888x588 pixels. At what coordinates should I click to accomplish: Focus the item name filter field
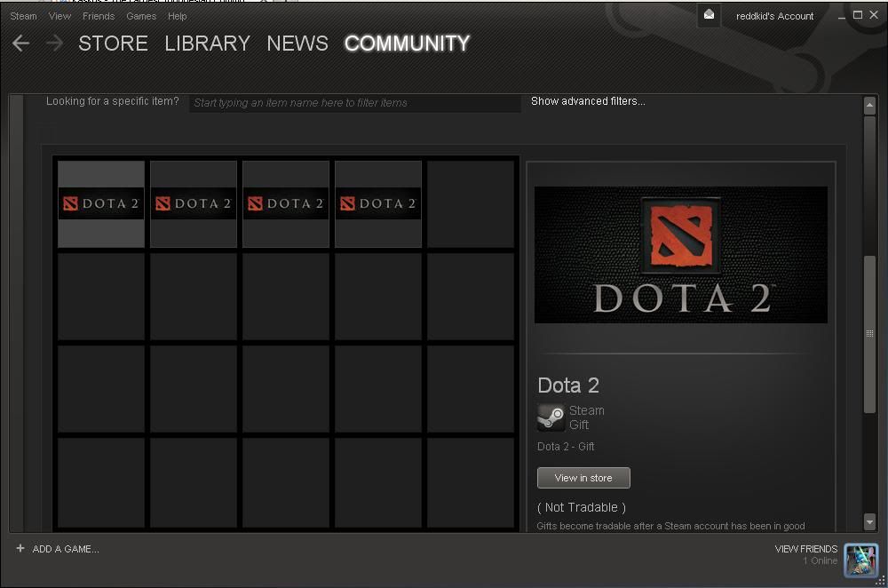tap(355, 102)
